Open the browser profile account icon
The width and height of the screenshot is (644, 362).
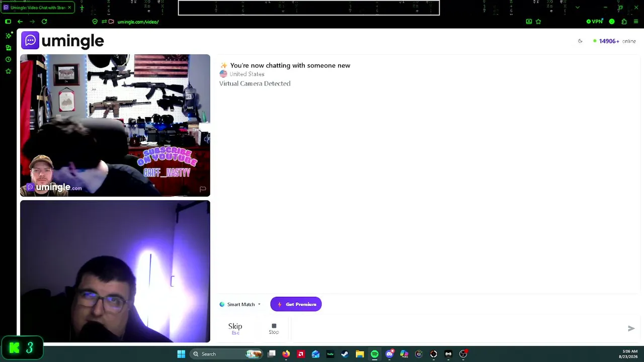tap(612, 22)
